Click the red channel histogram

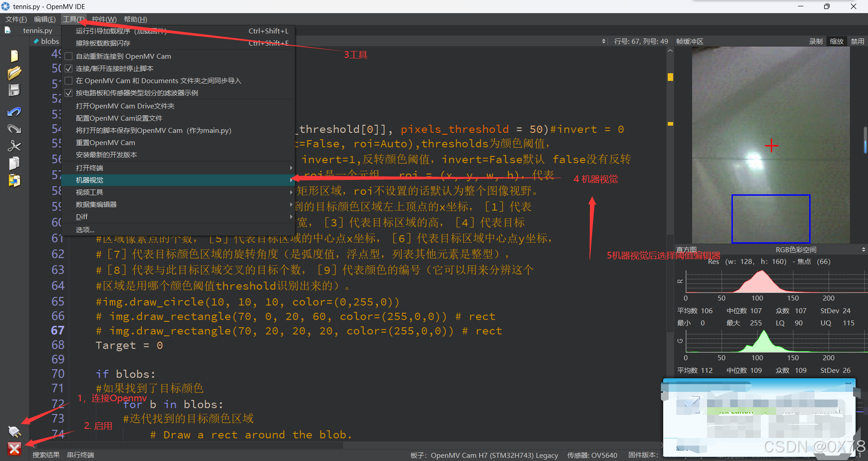click(x=776, y=281)
